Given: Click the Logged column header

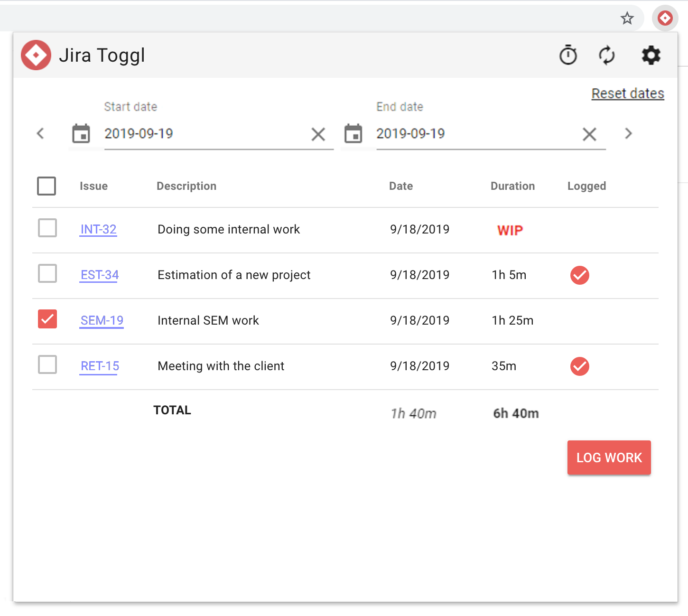Looking at the screenshot, I should (587, 186).
